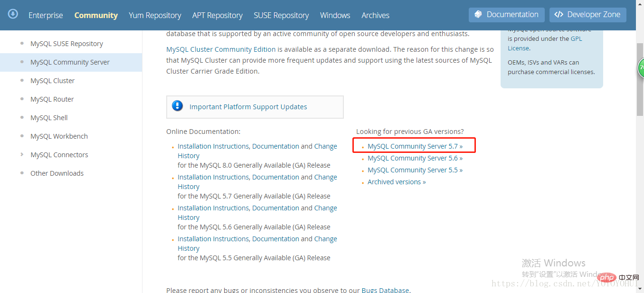Click MySQL Community Server 5.6 link
644x293 pixels.
[415, 158]
